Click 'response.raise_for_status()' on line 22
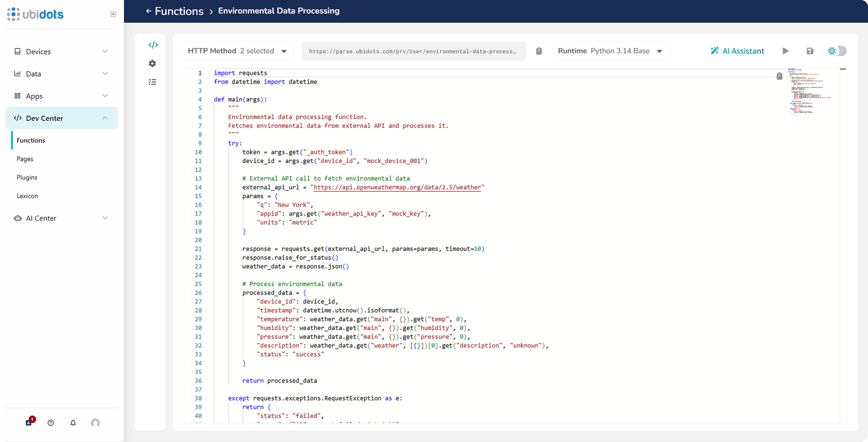868x442 pixels. pyautogui.click(x=290, y=258)
